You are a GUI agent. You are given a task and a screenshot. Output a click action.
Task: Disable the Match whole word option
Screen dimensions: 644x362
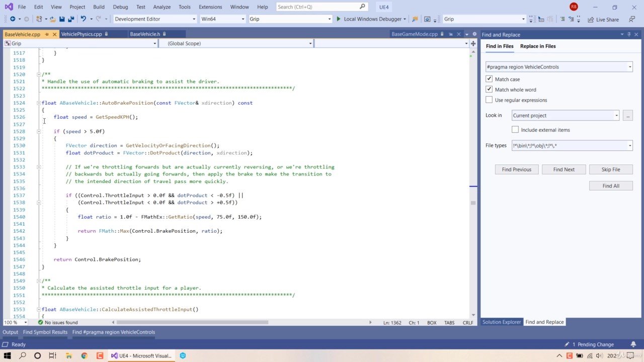tap(489, 89)
